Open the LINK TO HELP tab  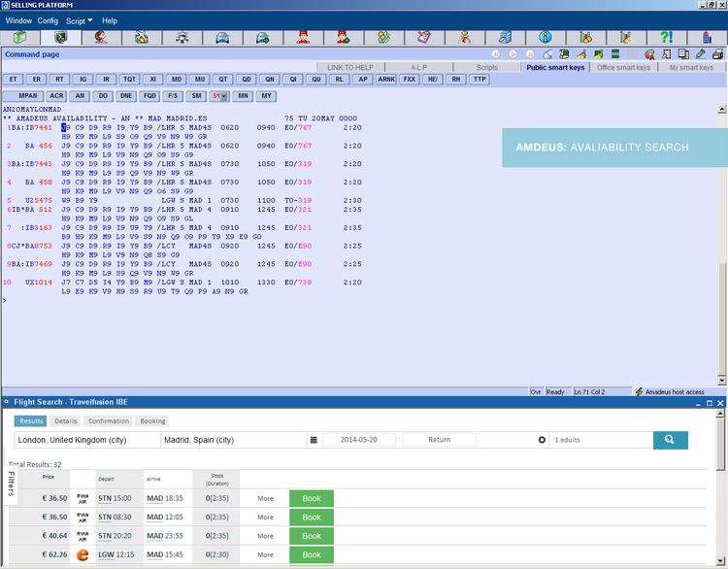[350, 67]
